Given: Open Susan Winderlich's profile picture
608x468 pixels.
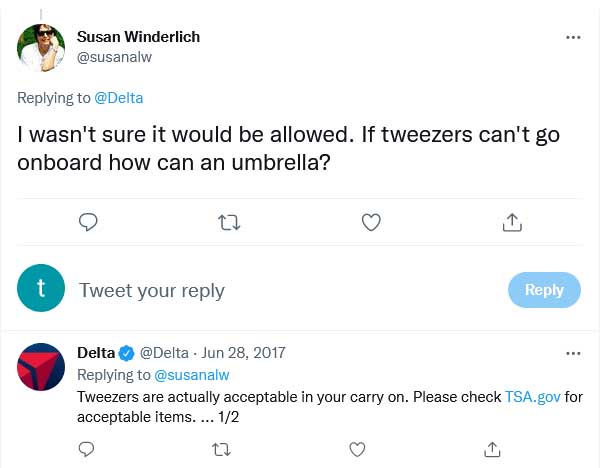Looking at the screenshot, I should 41,48.
